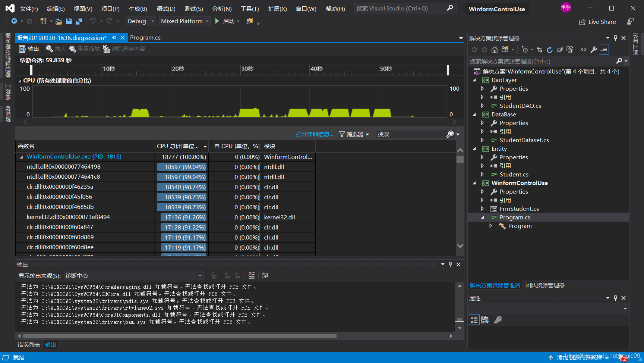The width and height of the screenshot is (644, 363).
Task: Collapse the DataBase project node
Action: click(474, 115)
